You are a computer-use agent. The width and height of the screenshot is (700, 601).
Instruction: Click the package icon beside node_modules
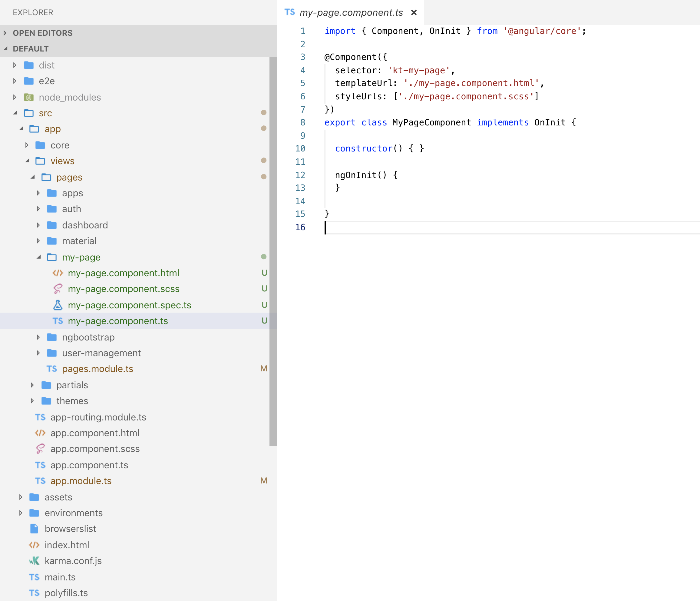click(29, 97)
